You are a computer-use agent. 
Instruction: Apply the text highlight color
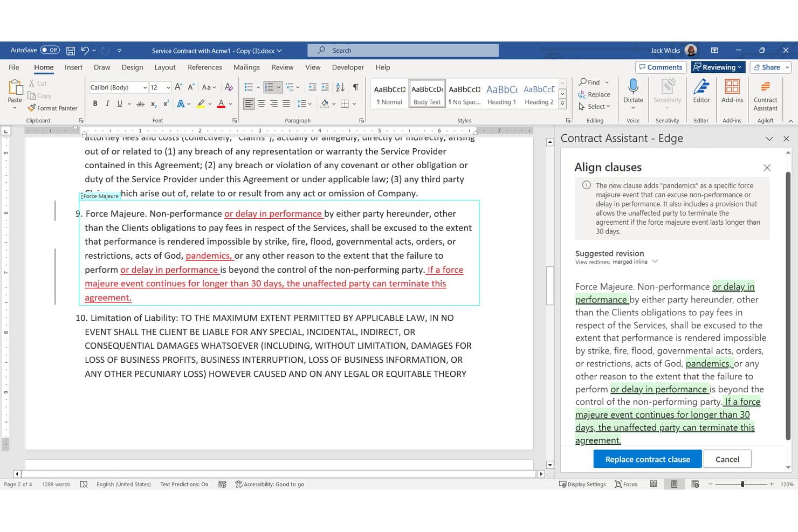[201, 103]
